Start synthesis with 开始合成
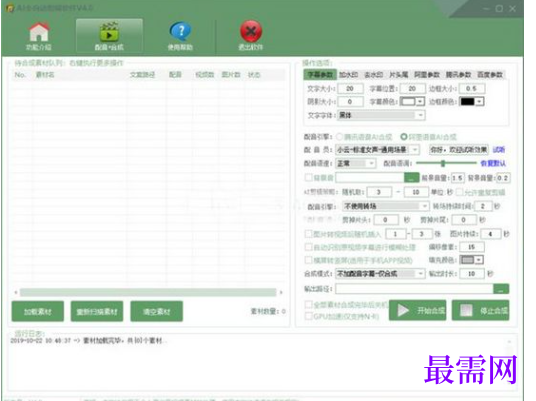Viewport: 536px width, 401px height. pyautogui.click(x=418, y=310)
